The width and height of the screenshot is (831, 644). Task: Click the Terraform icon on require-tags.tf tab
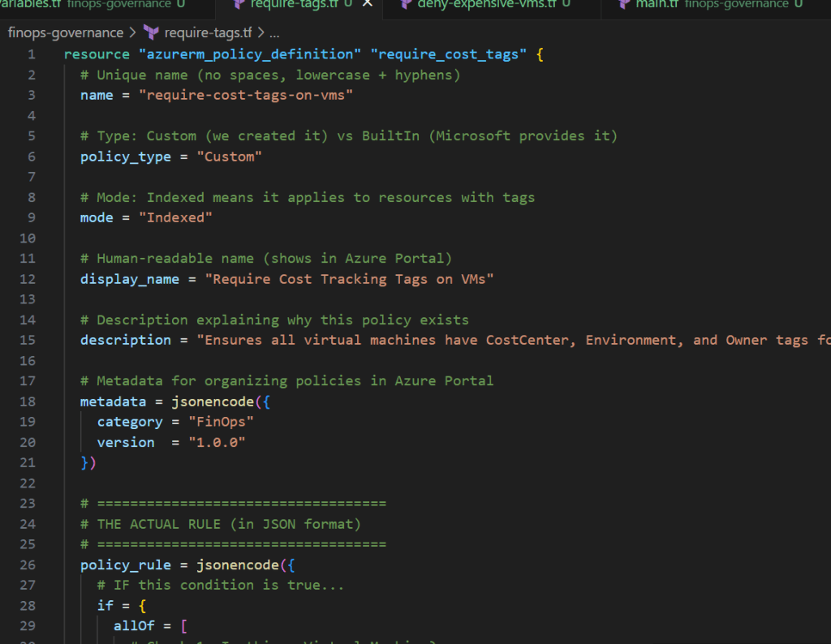coord(239,4)
